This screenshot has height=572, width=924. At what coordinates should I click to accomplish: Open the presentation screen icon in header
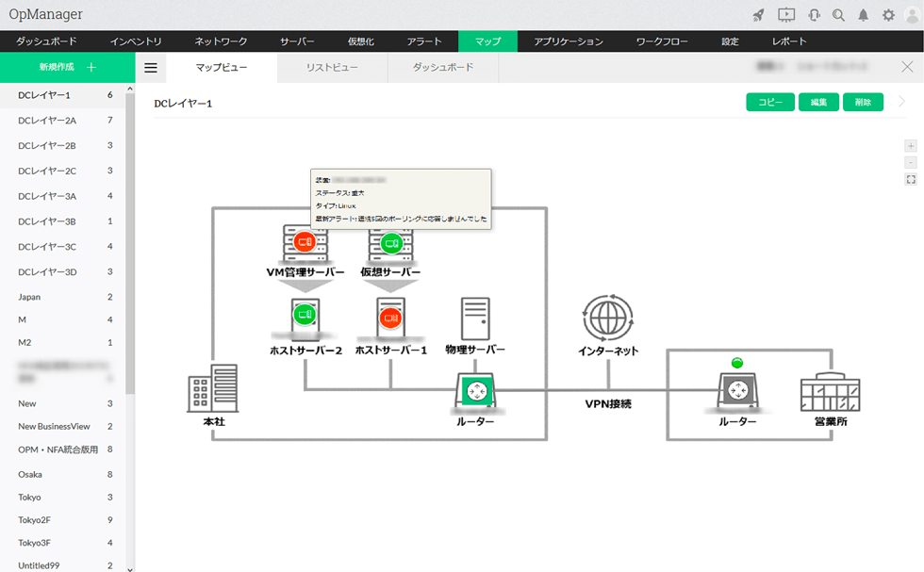(x=786, y=15)
